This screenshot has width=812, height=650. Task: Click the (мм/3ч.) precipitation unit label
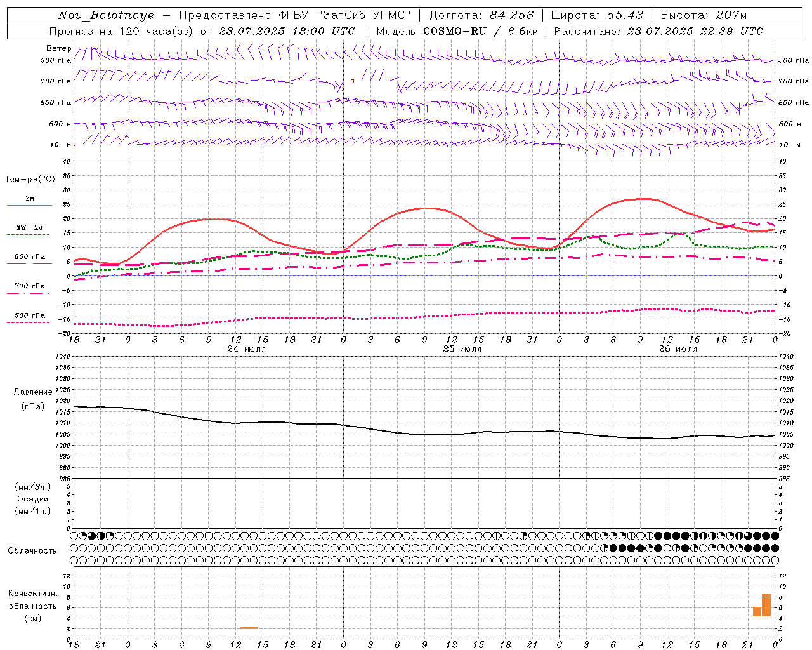tap(32, 487)
